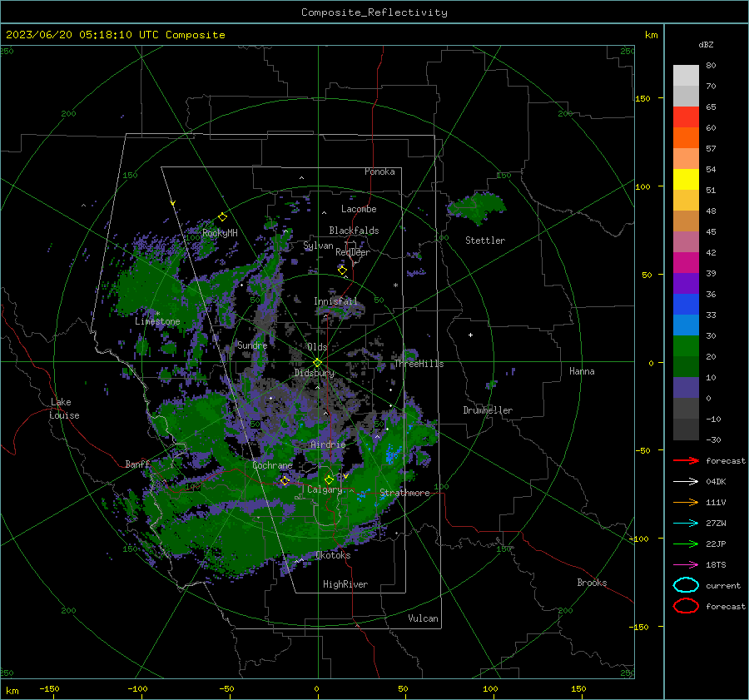Click the Didsbury city label
This screenshot has width=749, height=700.
click(x=314, y=373)
